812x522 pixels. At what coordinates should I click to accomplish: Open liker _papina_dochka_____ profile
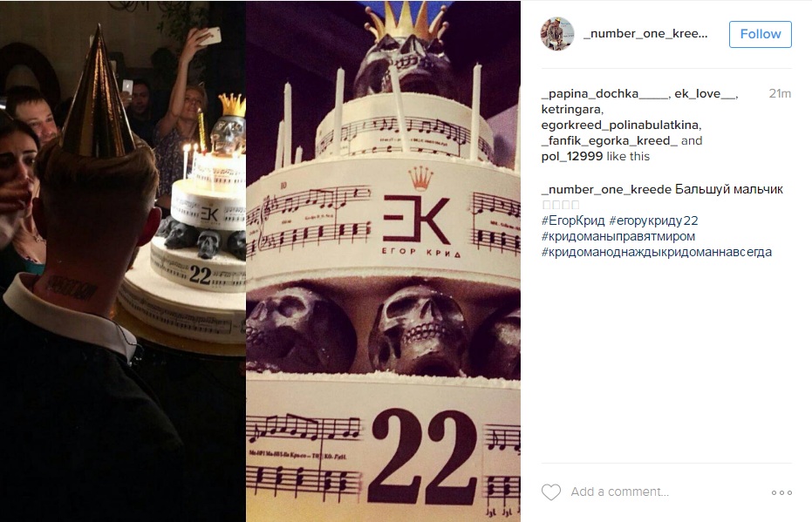(604, 93)
